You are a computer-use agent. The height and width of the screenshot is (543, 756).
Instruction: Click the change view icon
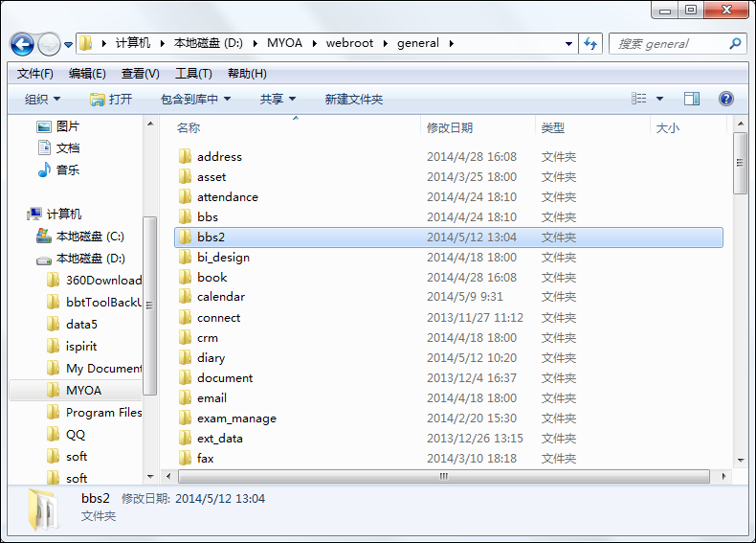point(639,99)
